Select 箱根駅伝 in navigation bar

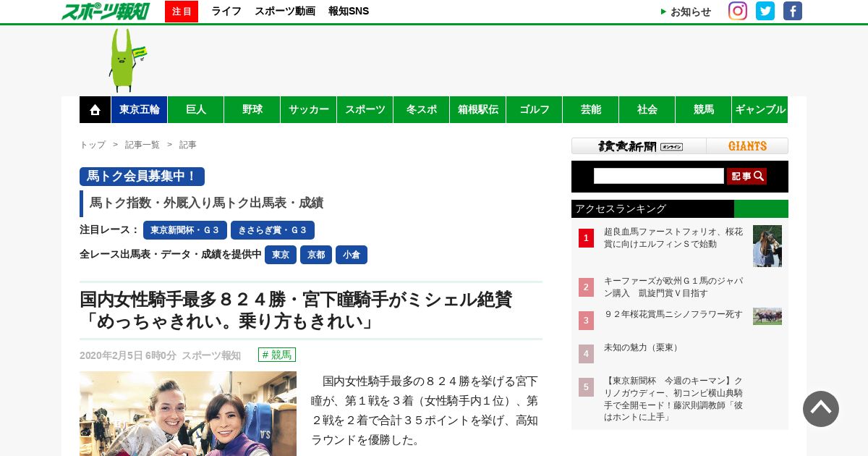[478, 109]
